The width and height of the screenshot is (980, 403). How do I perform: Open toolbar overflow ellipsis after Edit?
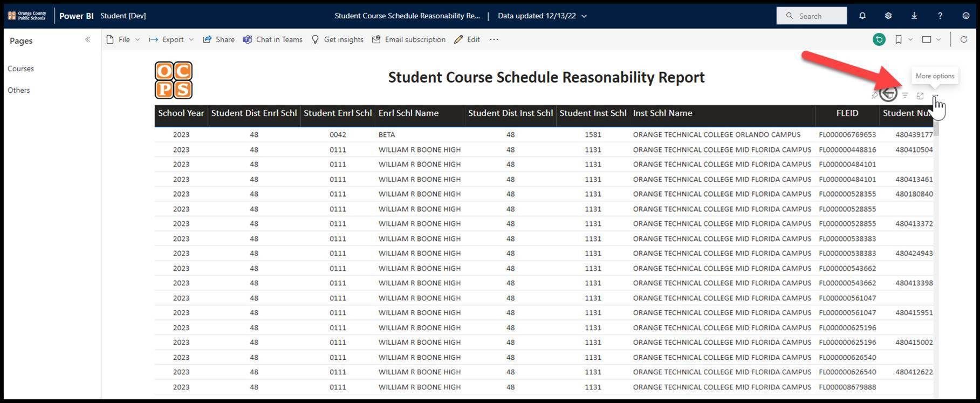point(494,39)
